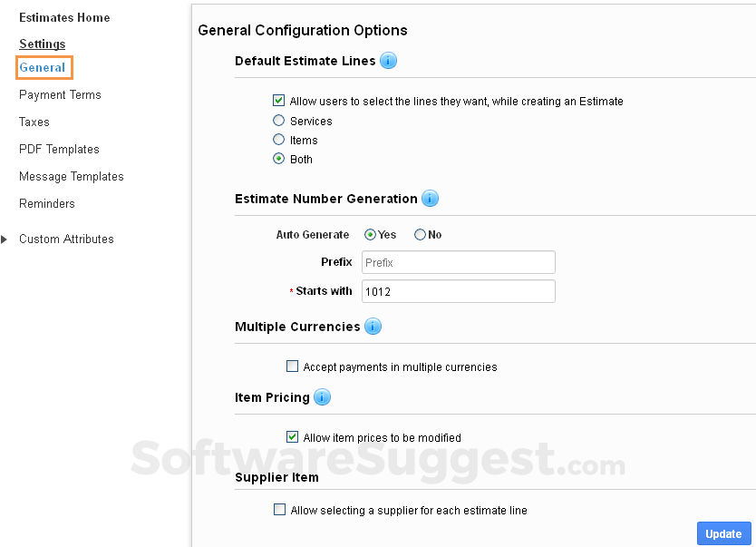Image resolution: width=756 pixels, height=547 pixels.
Task: Click the Item Pricing info icon
Action: tap(322, 397)
